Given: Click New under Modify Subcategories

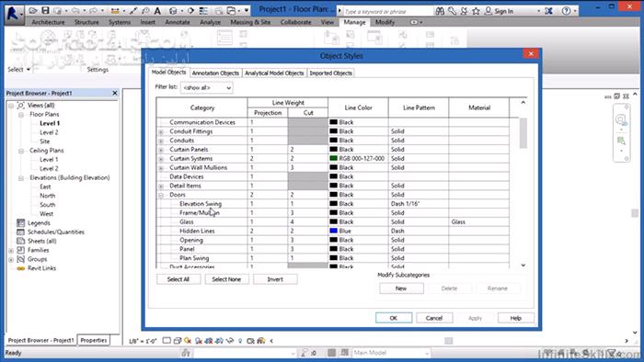Looking at the screenshot, I should coord(401,288).
